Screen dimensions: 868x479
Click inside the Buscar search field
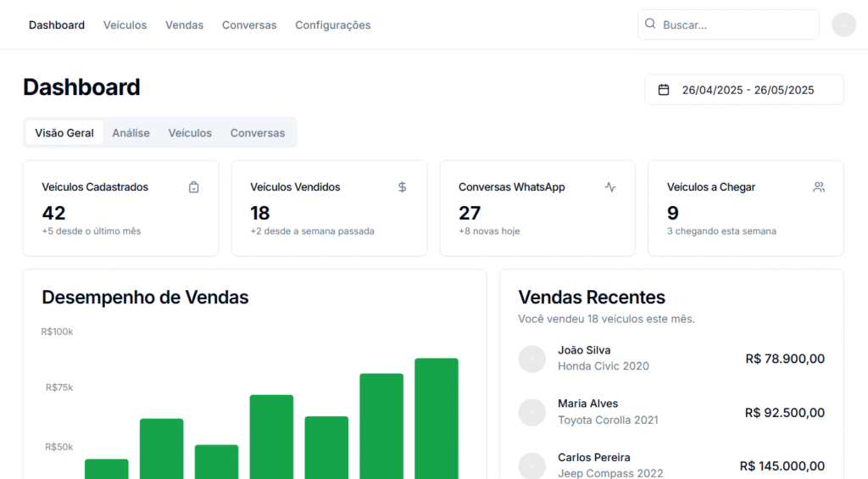736,25
